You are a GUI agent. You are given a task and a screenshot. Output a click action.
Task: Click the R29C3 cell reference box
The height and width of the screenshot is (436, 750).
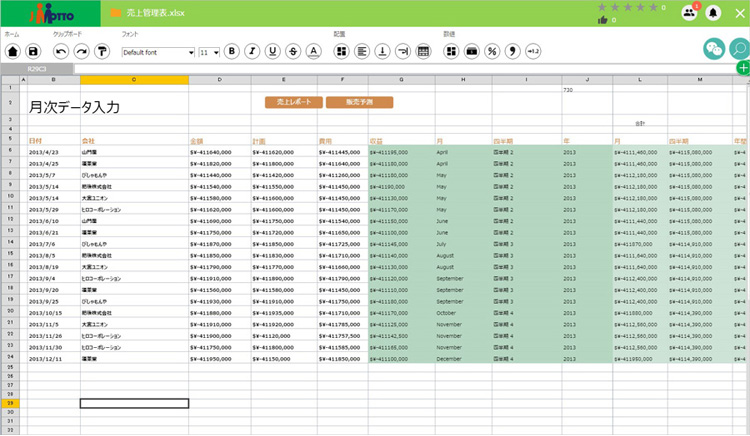coord(37,69)
